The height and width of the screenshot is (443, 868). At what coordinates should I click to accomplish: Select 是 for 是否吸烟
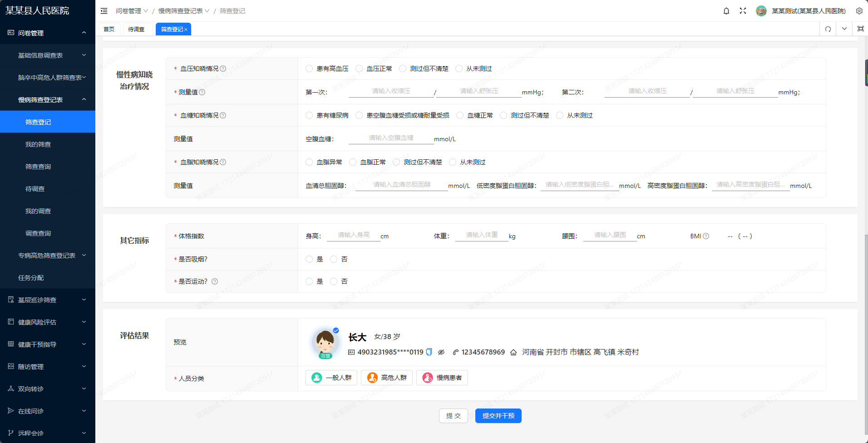(309, 259)
